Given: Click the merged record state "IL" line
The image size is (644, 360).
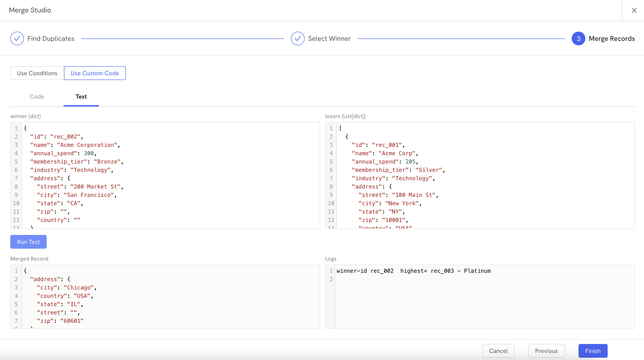Looking at the screenshot, I should pyautogui.click(x=60, y=304).
